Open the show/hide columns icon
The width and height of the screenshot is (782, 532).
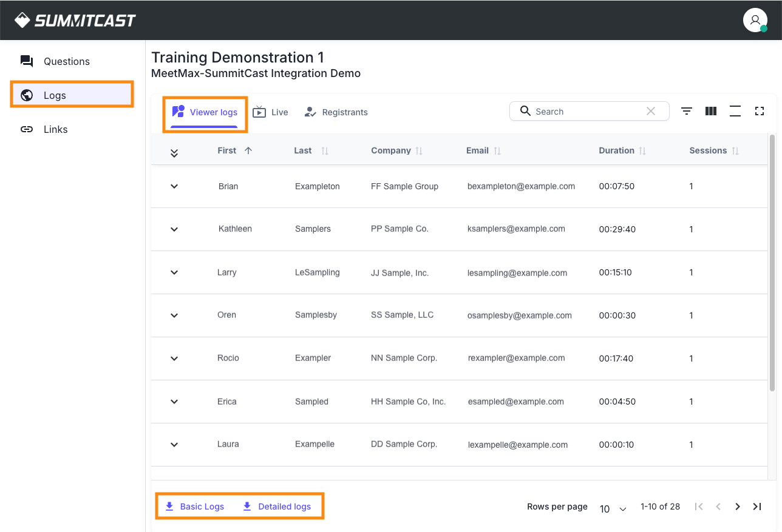point(711,111)
